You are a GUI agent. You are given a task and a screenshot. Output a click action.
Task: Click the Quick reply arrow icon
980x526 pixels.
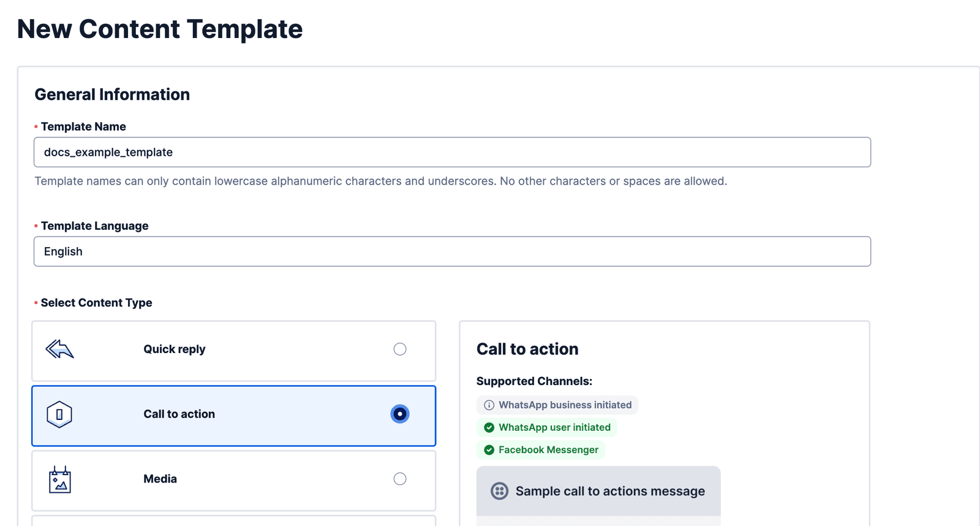(x=59, y=349)
